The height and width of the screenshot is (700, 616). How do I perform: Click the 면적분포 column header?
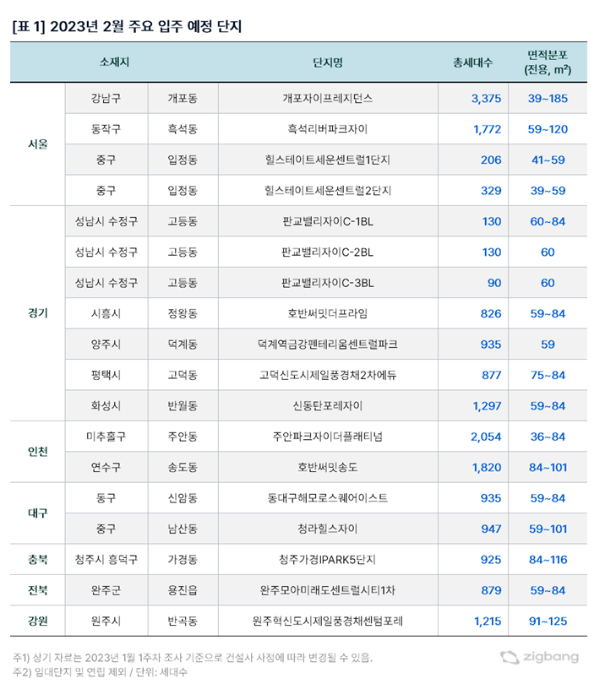pyautogui.click(x=547, y=62)
